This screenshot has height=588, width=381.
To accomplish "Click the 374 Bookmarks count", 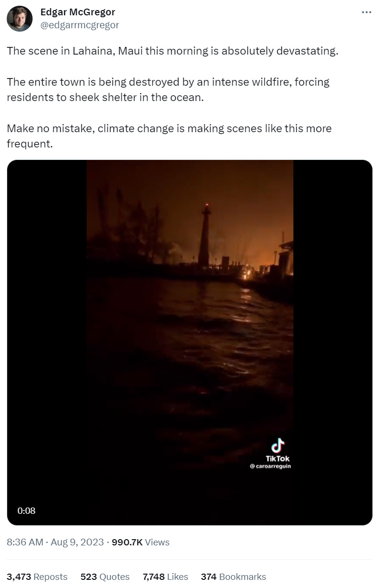I will [233, 577].
